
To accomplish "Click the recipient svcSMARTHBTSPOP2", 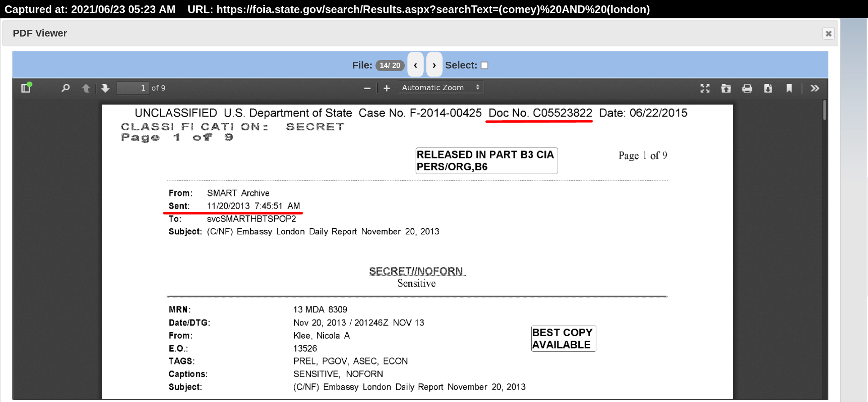I will tap(251, 219).
